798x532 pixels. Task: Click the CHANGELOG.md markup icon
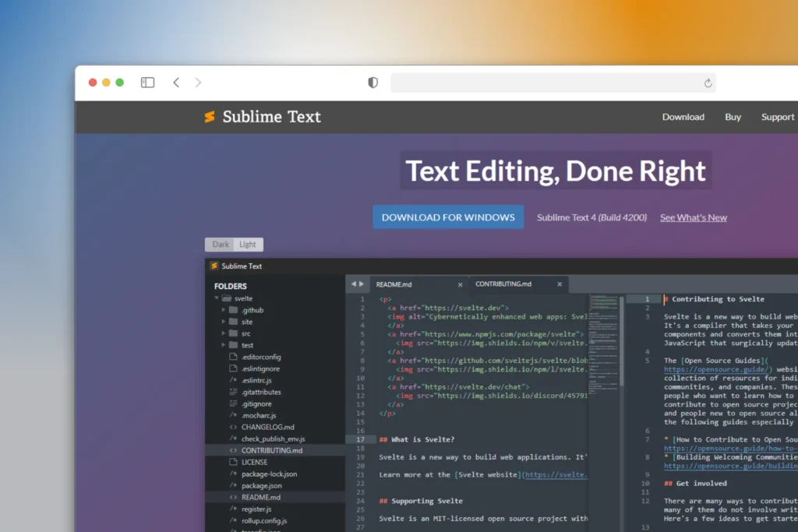233,427
